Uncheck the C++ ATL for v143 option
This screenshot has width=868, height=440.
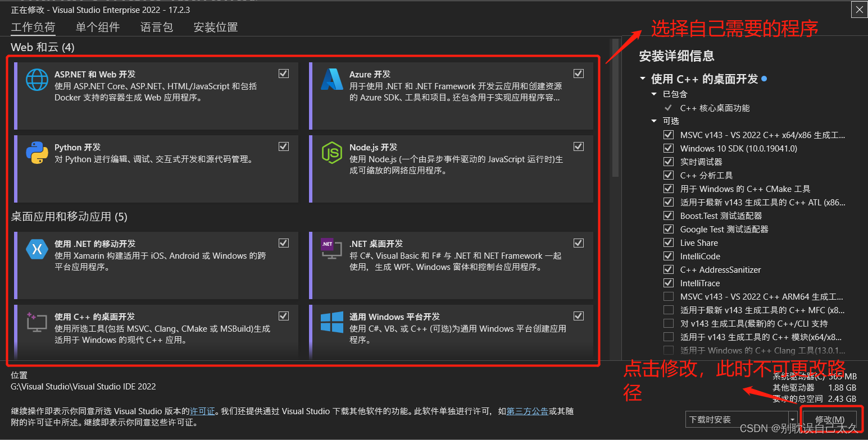[x=669, y=202]
